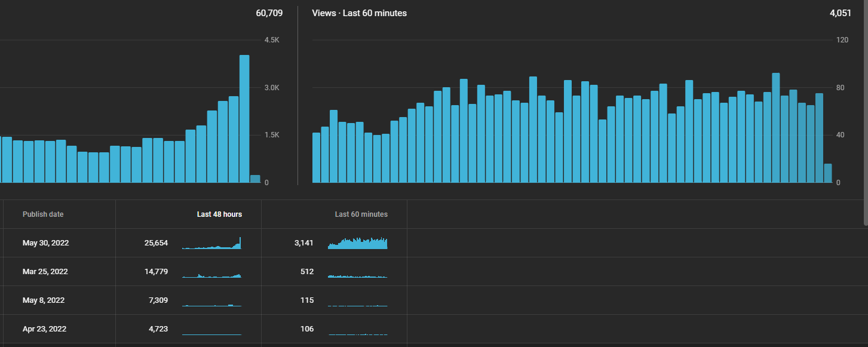868x347 pixels.
Task: Click the 60-minute sparkline beside 115
Action: click(358, 306)
